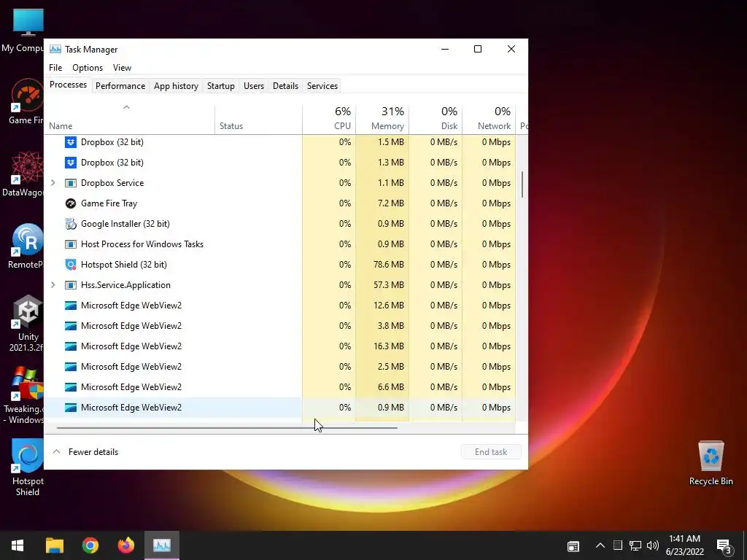Open the volume control in system tray
This screenshot has width=747, height=560.
tap(653, 545)
